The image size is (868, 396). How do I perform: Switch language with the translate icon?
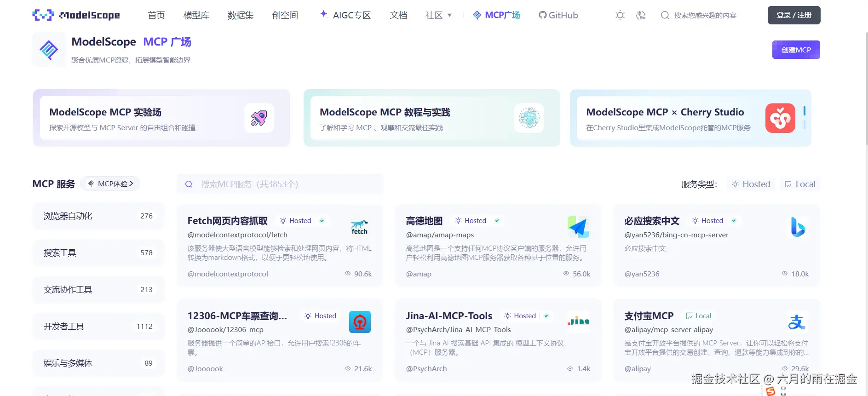point(641,15)
